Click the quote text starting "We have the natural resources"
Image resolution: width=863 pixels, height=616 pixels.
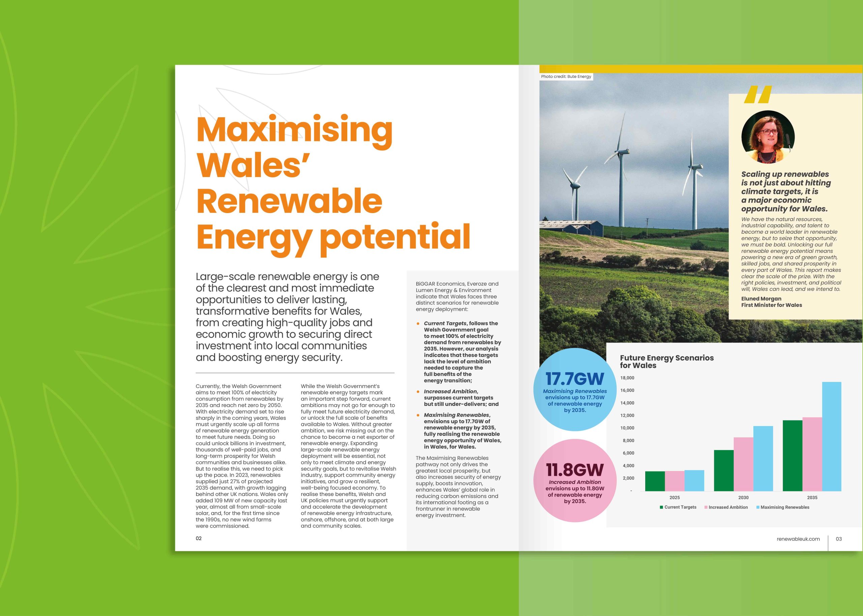pos(791,254)
